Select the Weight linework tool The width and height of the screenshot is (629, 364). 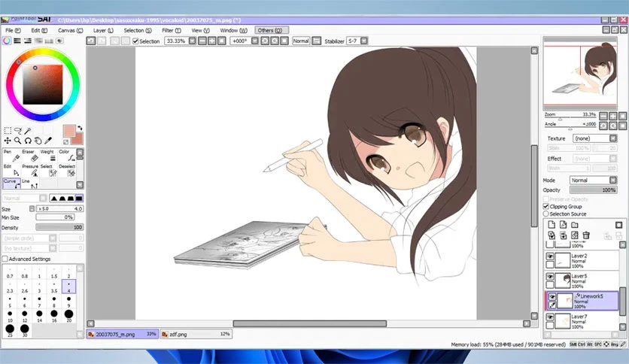pyautogui.click(x=49, y=156)
